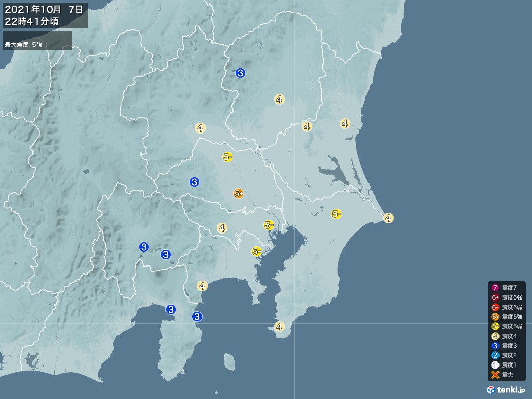Click the southernmost yellow 5- marker near the bay

(257, 251)
